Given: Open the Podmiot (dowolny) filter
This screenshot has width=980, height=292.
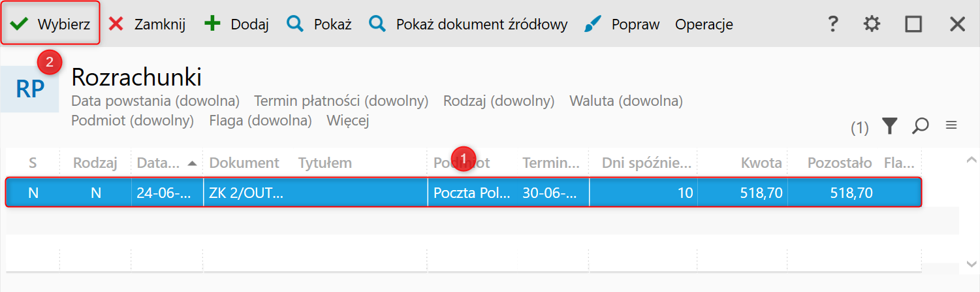Looking at the screenshot, I should 133,121.
